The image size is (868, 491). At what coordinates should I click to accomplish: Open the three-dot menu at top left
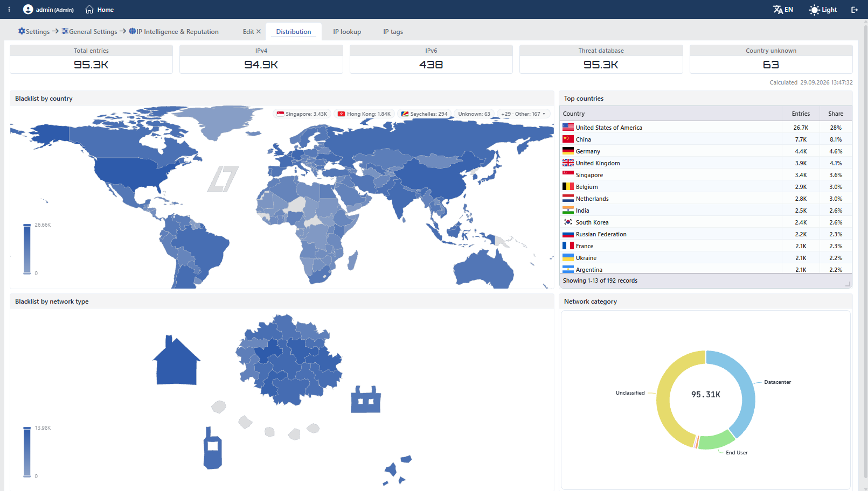pyautogui.click(x=9, y=10)
